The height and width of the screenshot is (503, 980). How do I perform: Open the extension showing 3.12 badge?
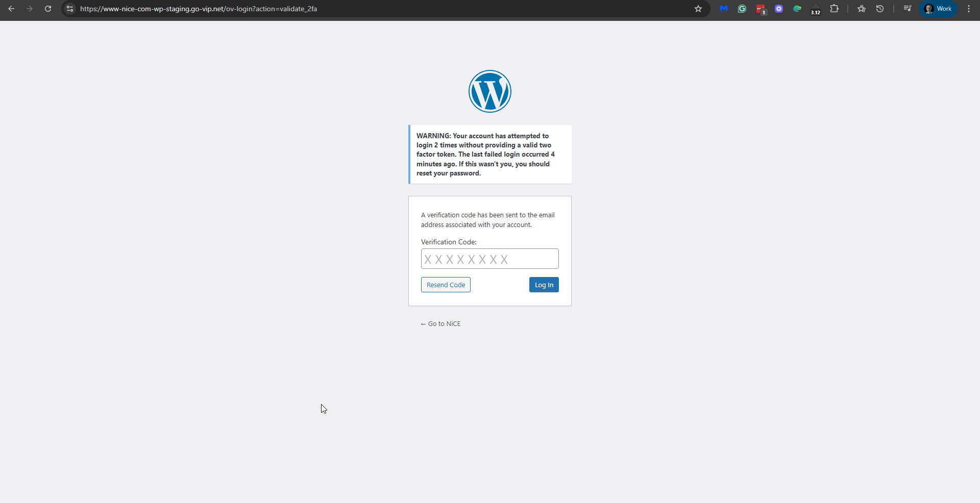[x=816, y=10]
